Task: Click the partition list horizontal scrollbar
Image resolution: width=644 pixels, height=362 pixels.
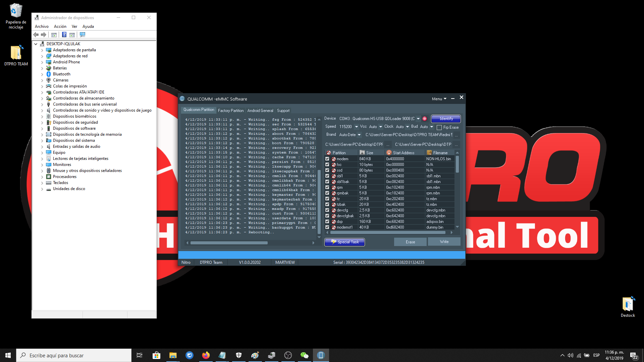Action: click(x=388, y=232)
